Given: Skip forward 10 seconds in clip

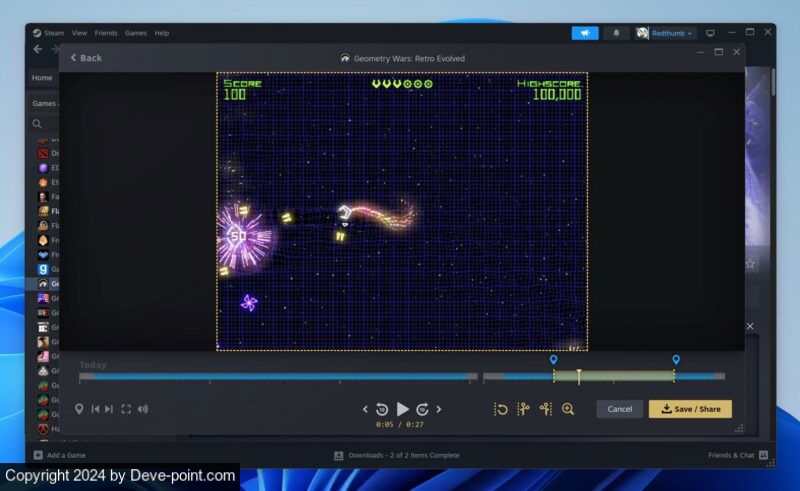Looking at the screenshot, I should click(x=423, y=409).
